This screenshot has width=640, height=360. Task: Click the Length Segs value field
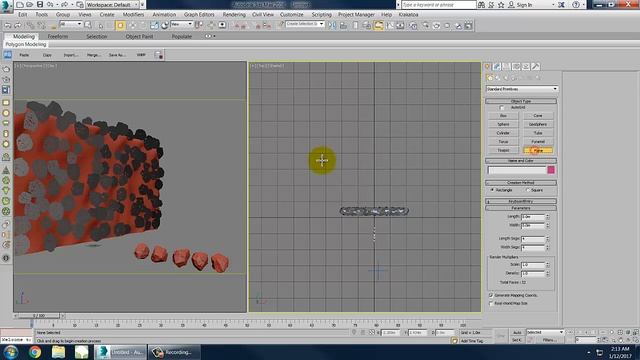(x=533, y=239)
